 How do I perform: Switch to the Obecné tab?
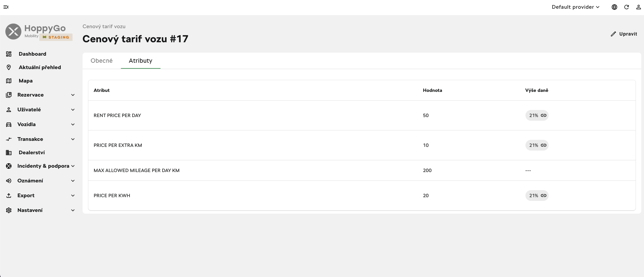(102, 61)
